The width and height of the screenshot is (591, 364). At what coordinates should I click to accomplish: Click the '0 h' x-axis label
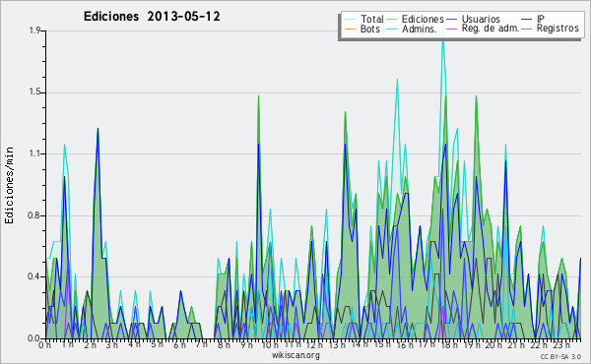44,345
